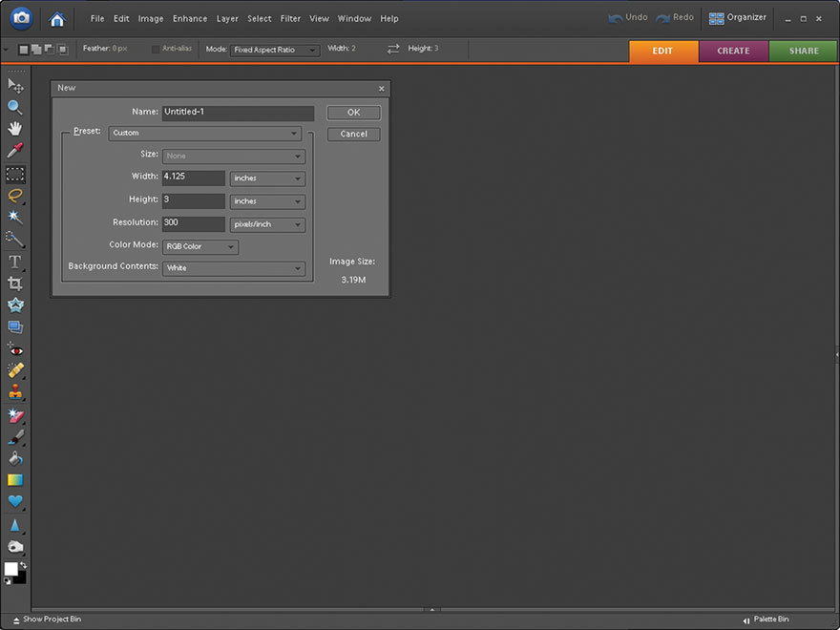Open the Image menu
The height and width of the screenshot is (630, 840).
point(151,19)
